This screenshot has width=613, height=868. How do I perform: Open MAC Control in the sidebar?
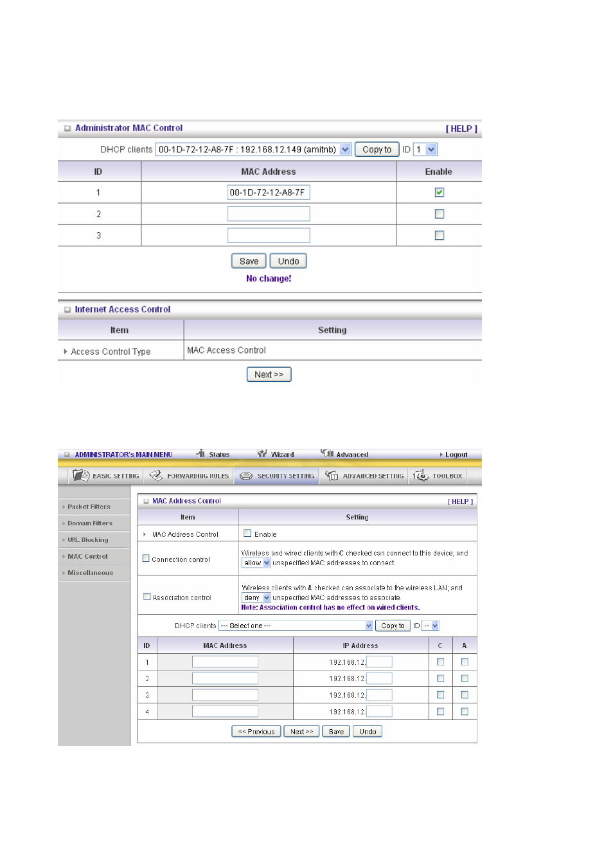[x=88, y=557]
